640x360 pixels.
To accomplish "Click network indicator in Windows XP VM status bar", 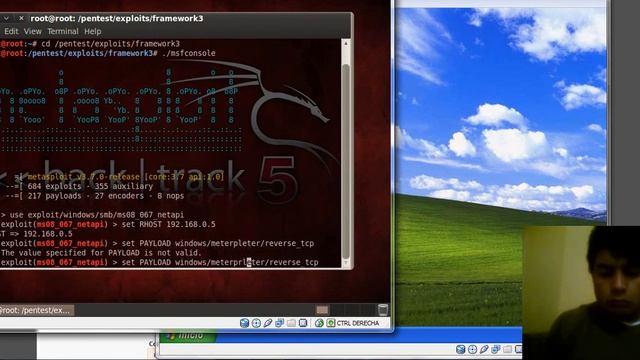I will (496, 349).
